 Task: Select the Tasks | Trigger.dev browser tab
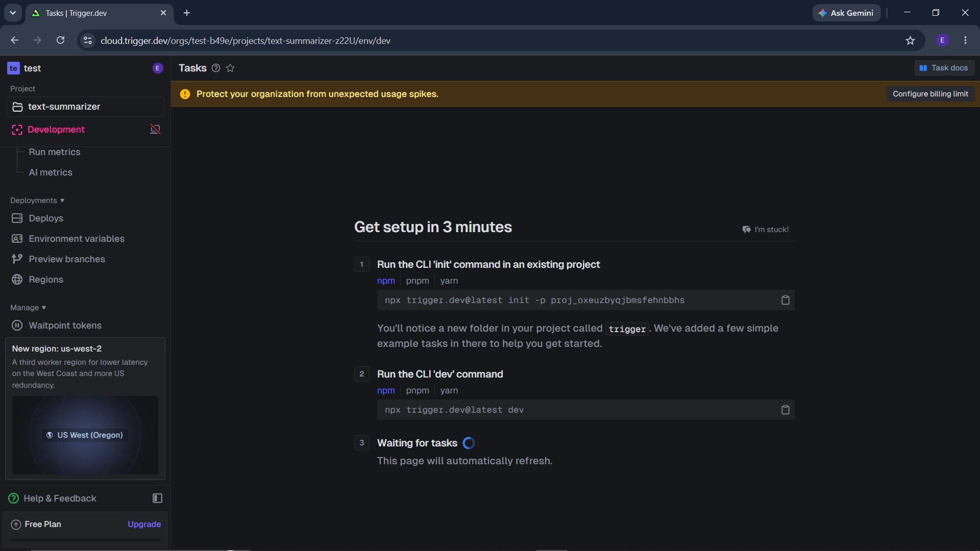100,13
